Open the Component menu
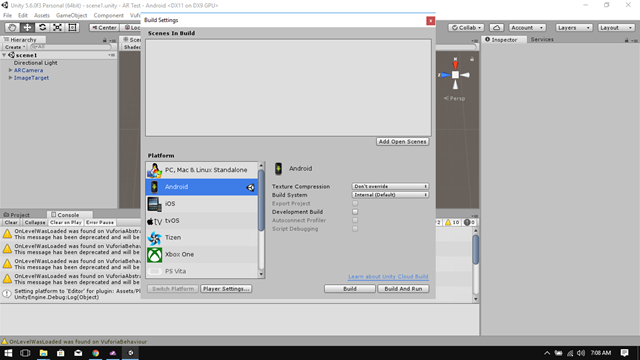 tap(109, 15)
